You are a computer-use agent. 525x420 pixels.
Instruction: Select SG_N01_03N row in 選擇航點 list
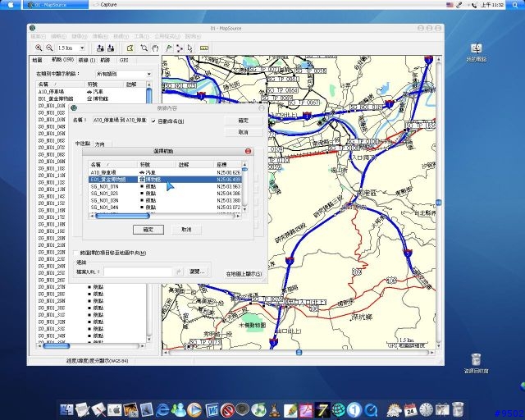pyautogui.click(x=165, y=201)
